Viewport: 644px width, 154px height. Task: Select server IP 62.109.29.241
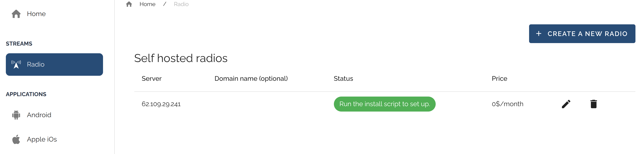click(x=161, y=104)
